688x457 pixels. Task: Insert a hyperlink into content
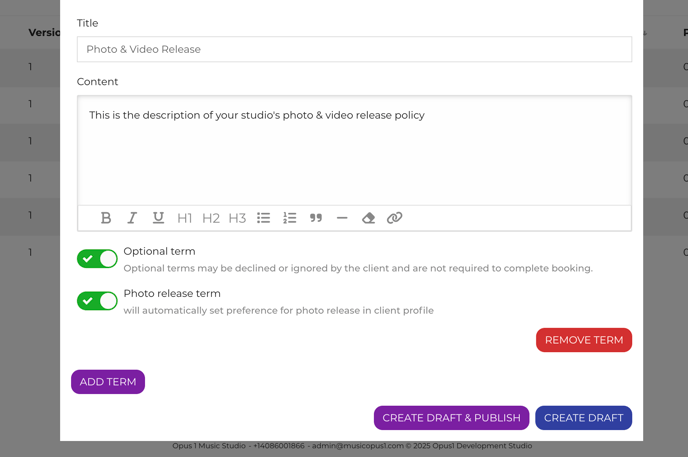[x=395, y=218]
